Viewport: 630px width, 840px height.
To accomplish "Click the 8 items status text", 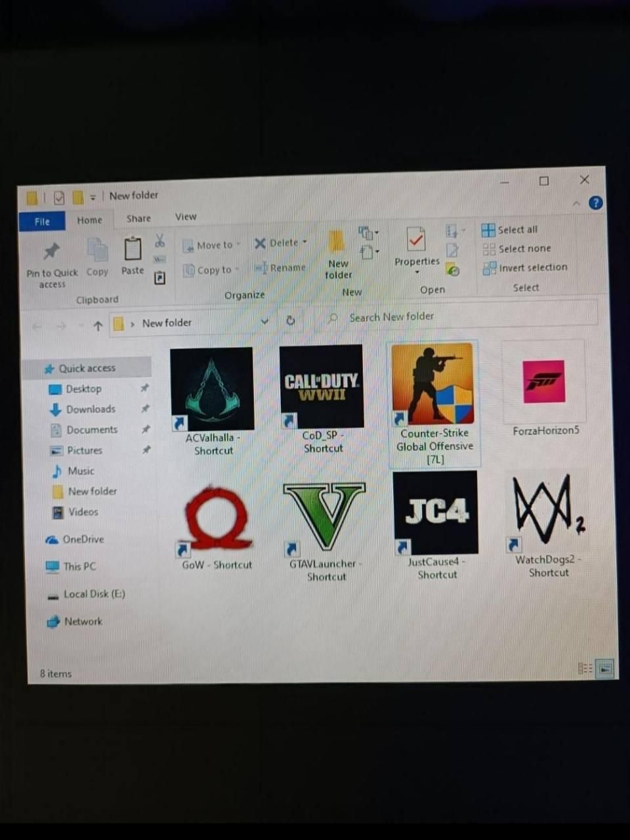I will (55, 674).
